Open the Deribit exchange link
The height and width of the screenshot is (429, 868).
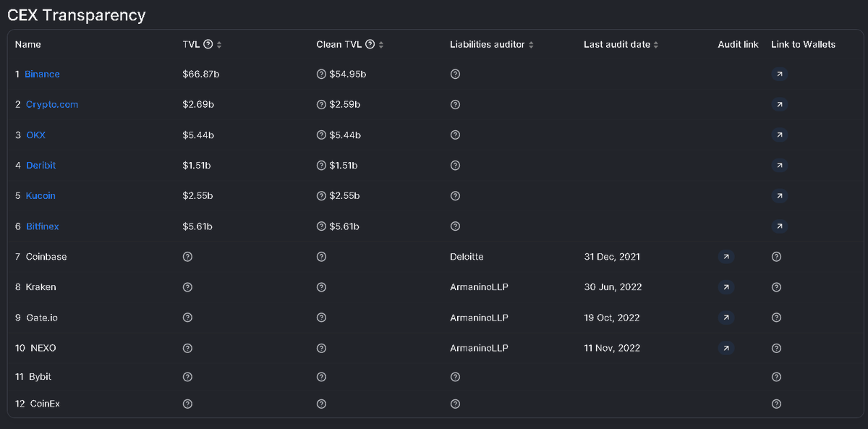coord(41,165)
